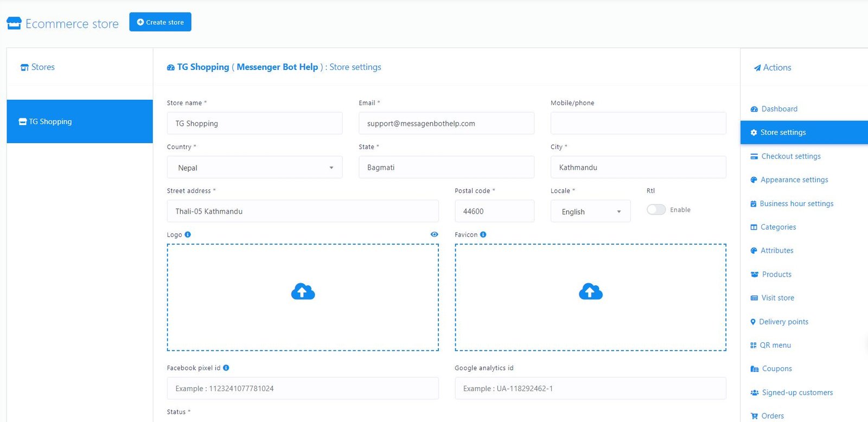Click the Google analytics id input field
The width and height of the screenshot is (868, 422).
(x=591, y=388)
